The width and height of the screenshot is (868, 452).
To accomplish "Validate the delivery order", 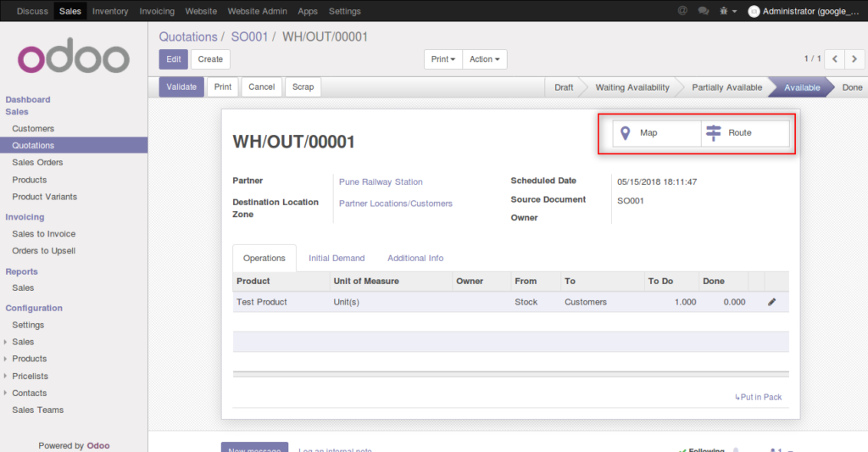I will click(x=181, y=87).
